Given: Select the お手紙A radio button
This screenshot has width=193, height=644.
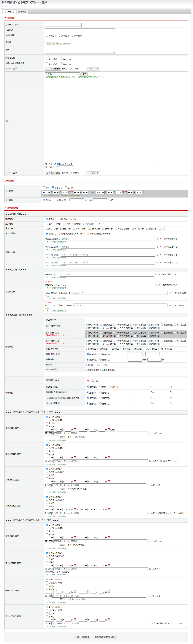Looking at the screenshot, I should point(47,36).
